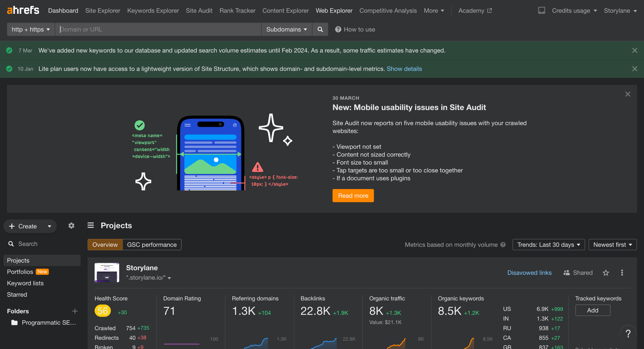Viewport: 644px width, 349px height.
Task: Switch to GSC performance tab
Action: 152,245
